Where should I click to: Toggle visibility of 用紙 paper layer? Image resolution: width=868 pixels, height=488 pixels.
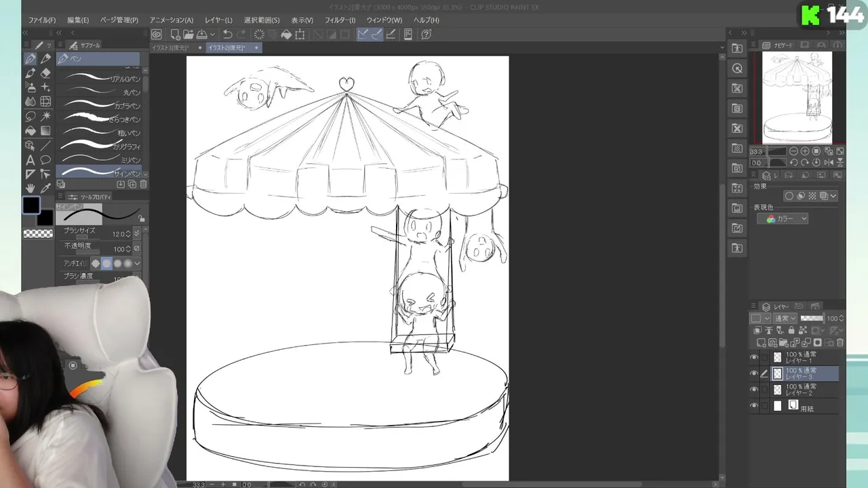pyautogui.click(x=753, y=406)
